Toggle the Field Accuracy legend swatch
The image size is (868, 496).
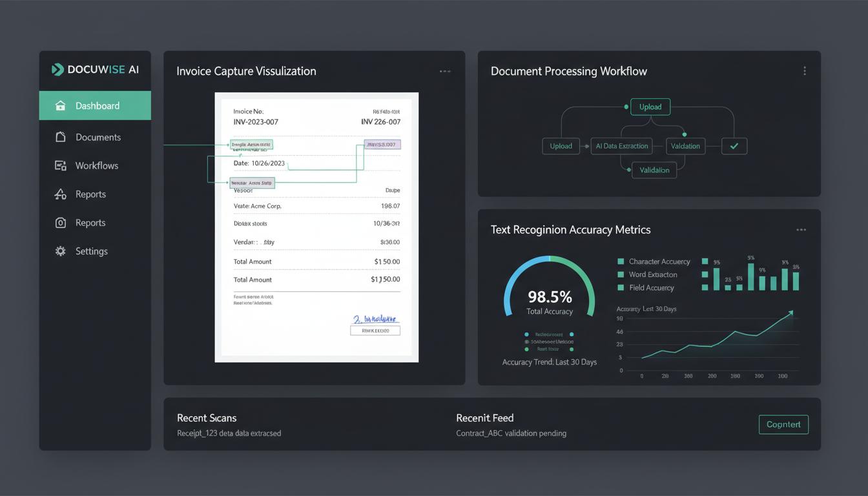pyautogui.click(x=621, y=287)
